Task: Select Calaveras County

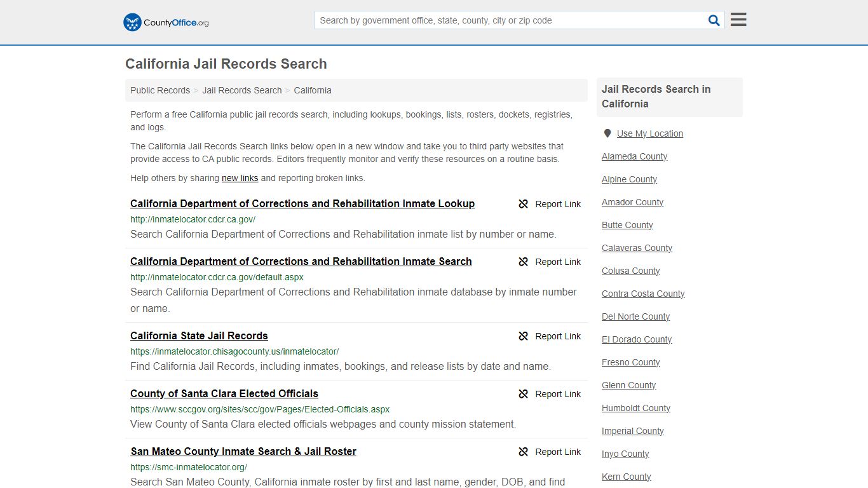Action: pyautogui.click(x=637, y=248)
